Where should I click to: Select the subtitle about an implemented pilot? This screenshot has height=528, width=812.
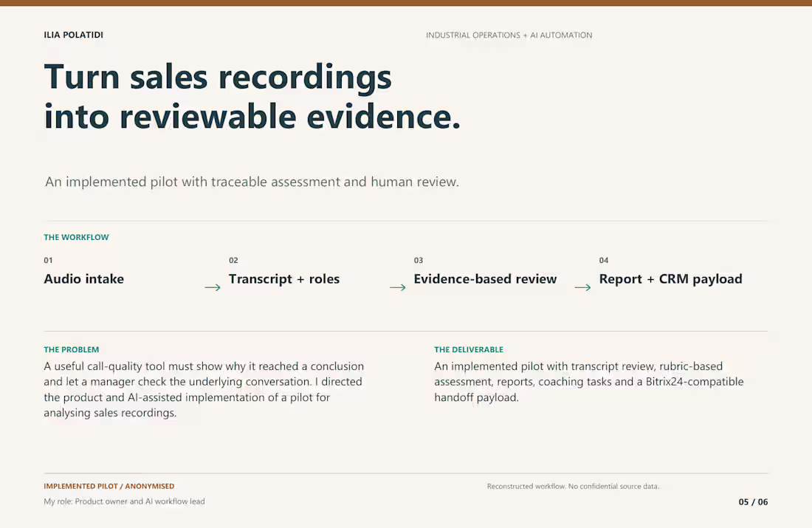(252, 182)
